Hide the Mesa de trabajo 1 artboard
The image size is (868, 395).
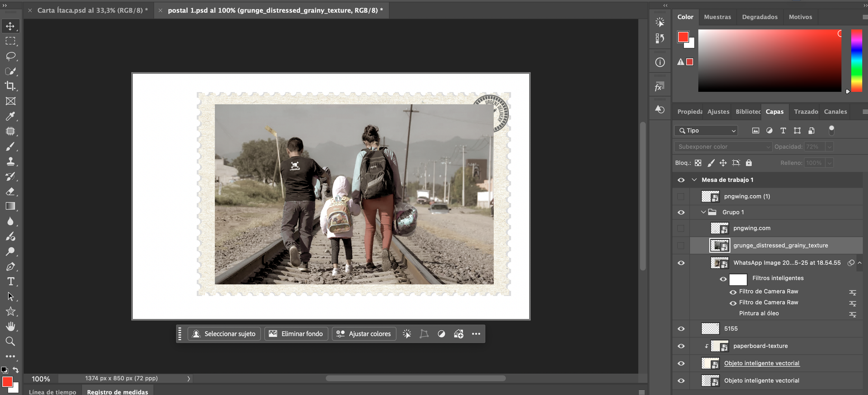681,180
